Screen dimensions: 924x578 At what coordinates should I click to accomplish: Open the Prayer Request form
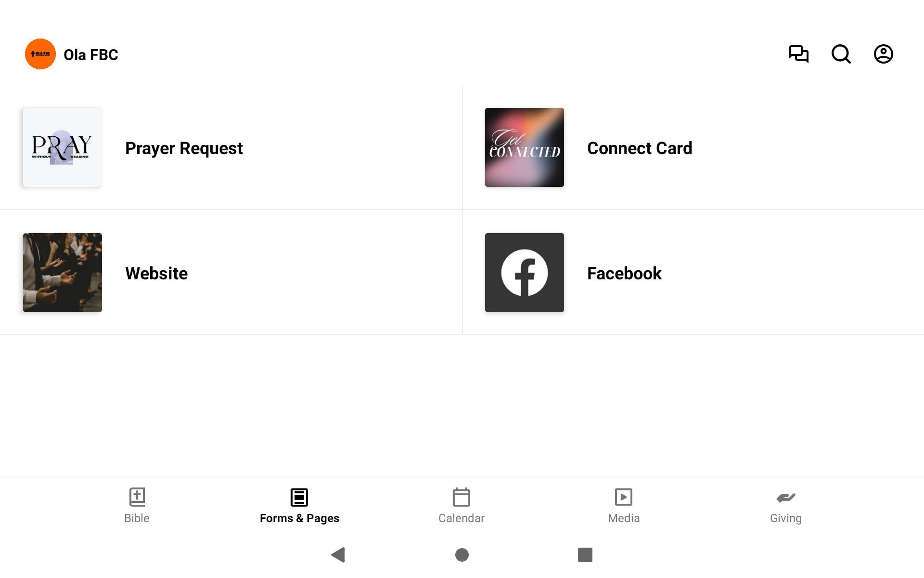coord(184,148)
